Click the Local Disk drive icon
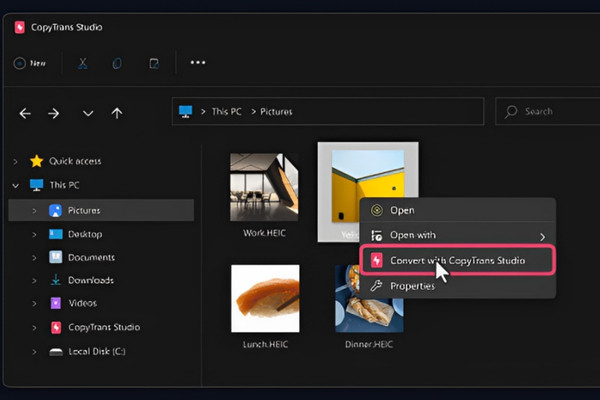 56,352
